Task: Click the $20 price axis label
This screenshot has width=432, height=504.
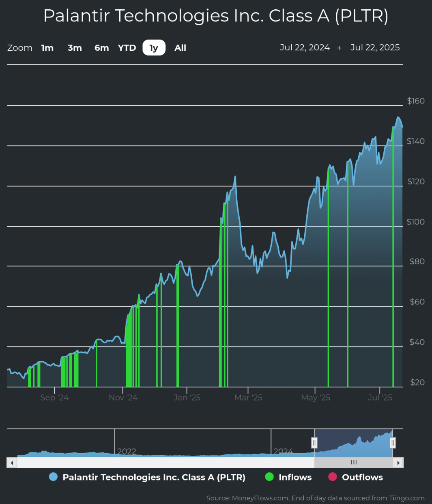Action: point(417,382)
